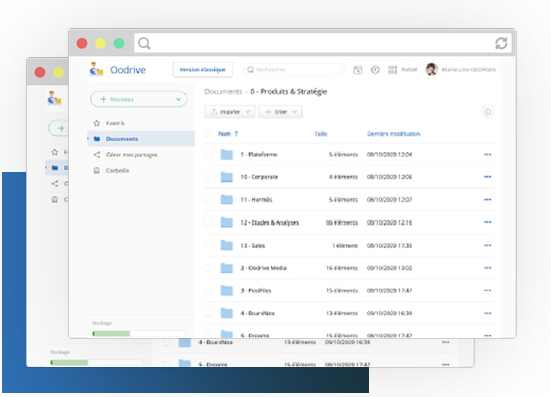This screenshot has height=397, width=551.
Task: Sort by the Dernière modification column
Action: point(394,134)
